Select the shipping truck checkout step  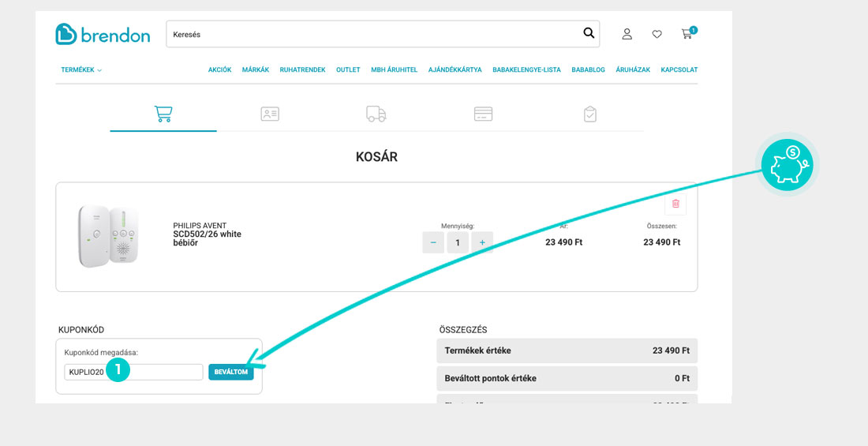(x=376, y=114)
